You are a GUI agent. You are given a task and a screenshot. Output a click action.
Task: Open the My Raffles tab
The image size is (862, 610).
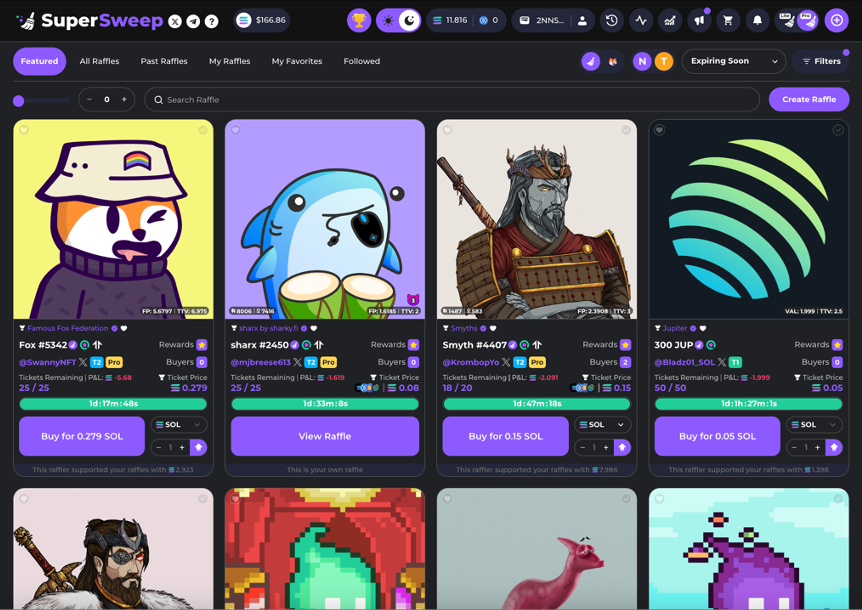229,61
